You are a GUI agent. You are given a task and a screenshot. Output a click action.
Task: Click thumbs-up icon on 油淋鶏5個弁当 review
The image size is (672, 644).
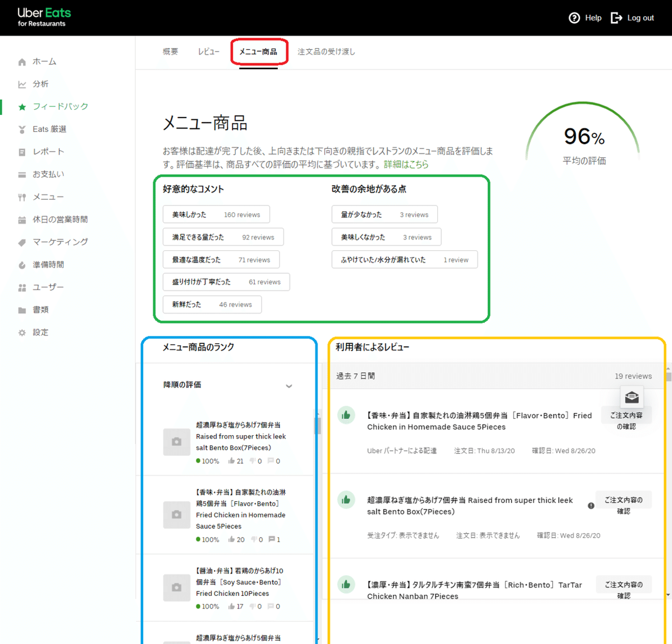[346, 415]
